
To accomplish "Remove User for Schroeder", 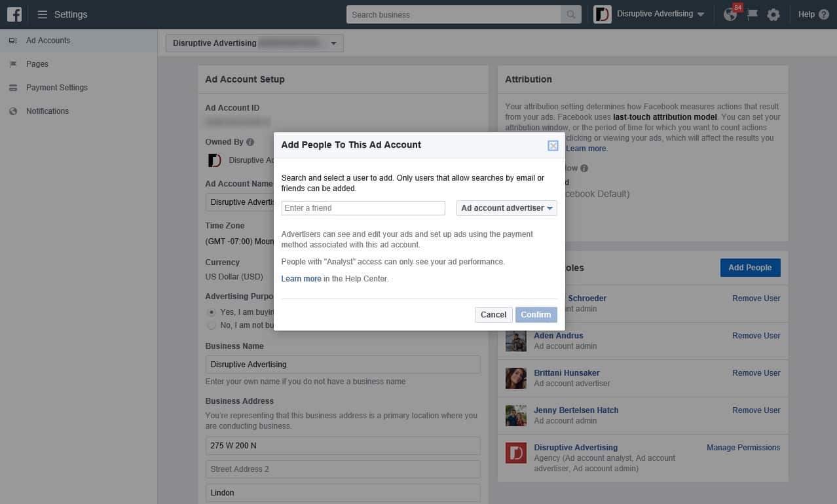I will (756, 298).
